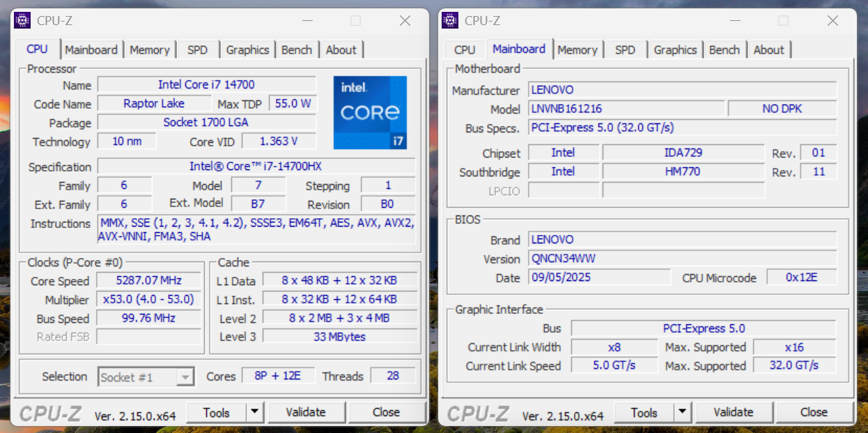Click the Threads value 28
This screenshot has height=433, width=868.
(x=393, y=375)
